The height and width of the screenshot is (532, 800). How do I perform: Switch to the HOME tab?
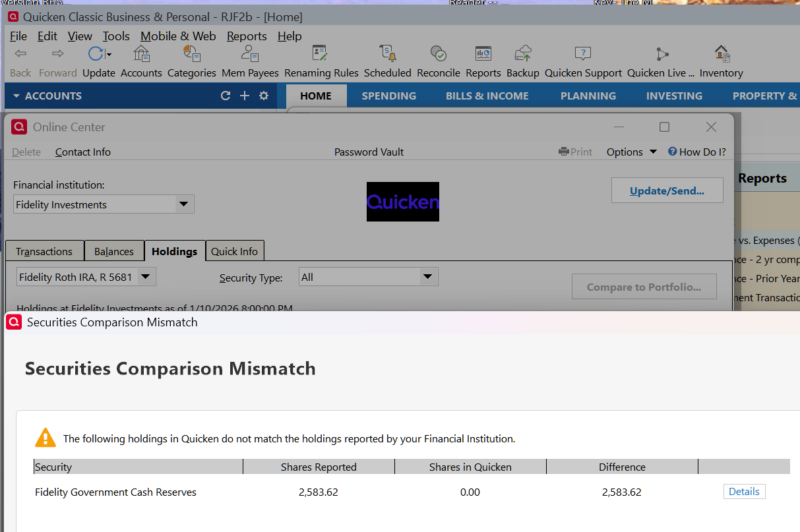pyautogui.click(x=316, y=96)
